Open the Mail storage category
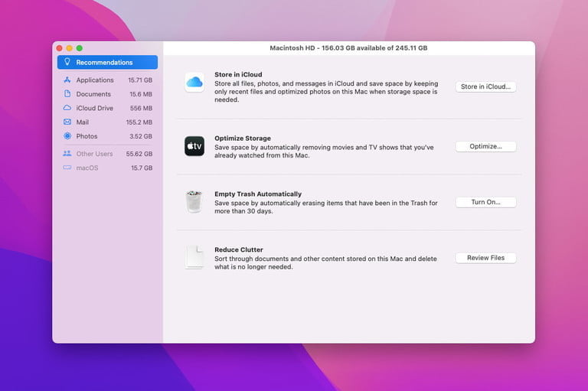The image size is (588, 391). [x=107, y=122]
